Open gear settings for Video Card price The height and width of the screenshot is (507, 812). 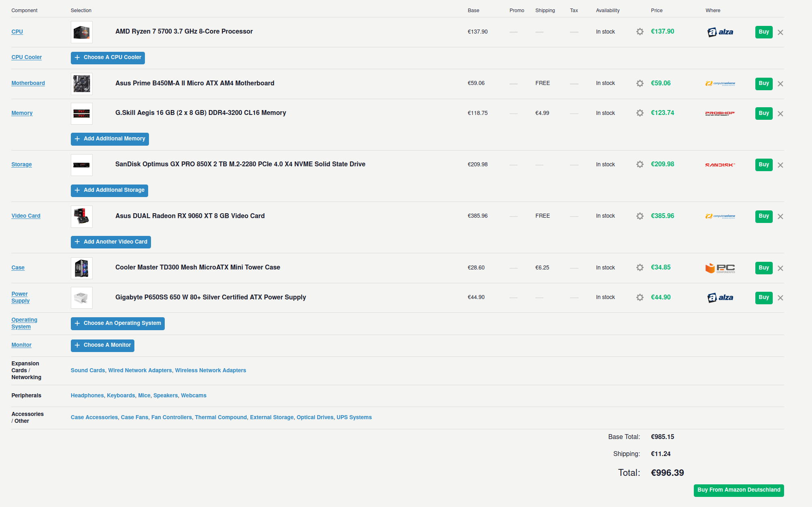[x=640, y=216]
